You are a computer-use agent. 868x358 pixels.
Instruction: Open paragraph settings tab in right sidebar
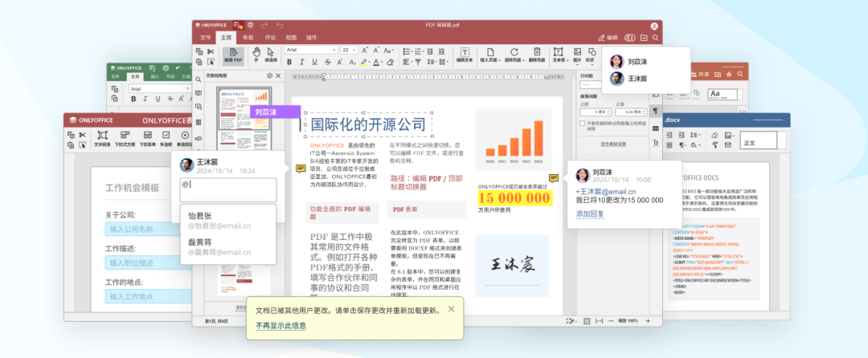[x=656, y=111]
